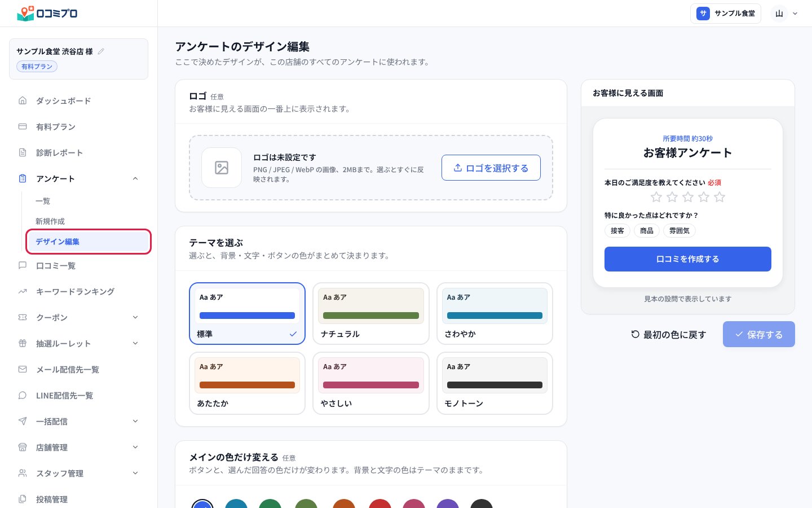812x508 pixels.
Task: Click the 有料プラン badge under store name
Action: pyautogui.click(x=37, y=67)
